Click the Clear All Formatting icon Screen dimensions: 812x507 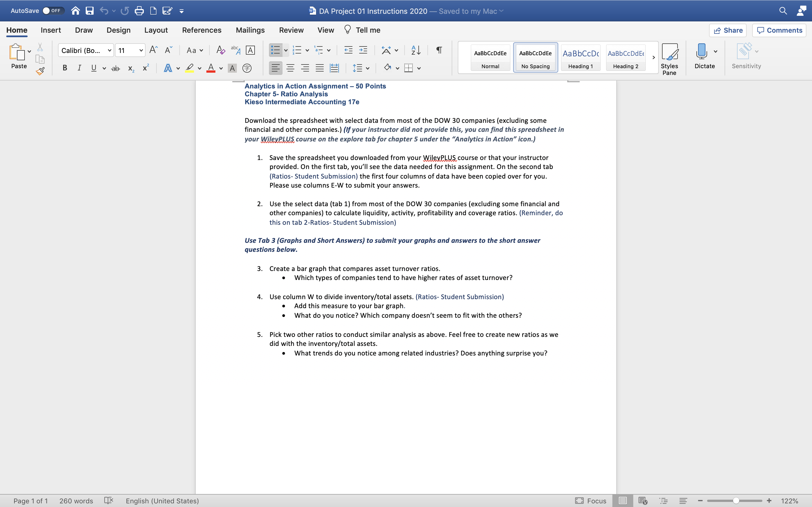tap(220, 50)
